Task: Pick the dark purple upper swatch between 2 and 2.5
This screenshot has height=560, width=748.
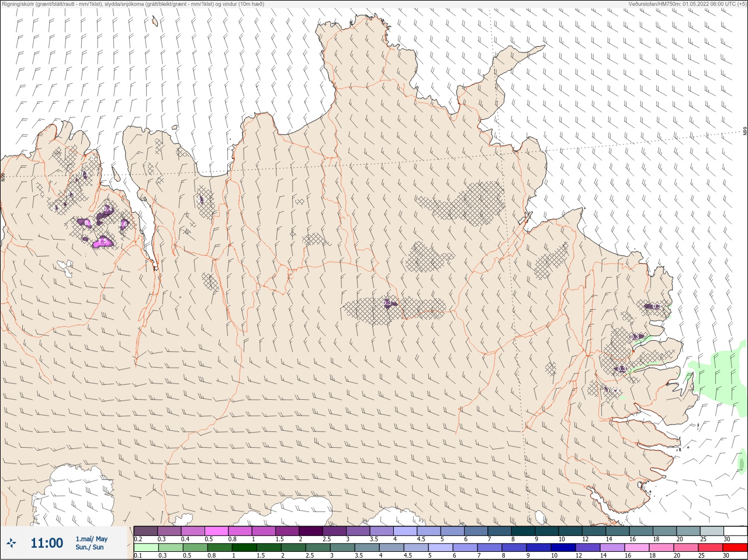Action: tap(311, 531)
